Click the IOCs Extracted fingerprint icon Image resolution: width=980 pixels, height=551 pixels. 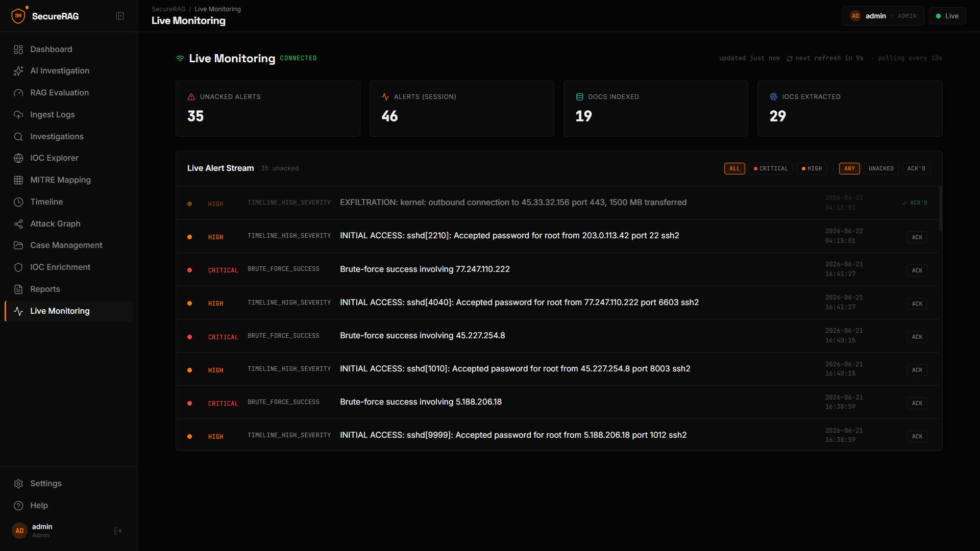point(773,97)
